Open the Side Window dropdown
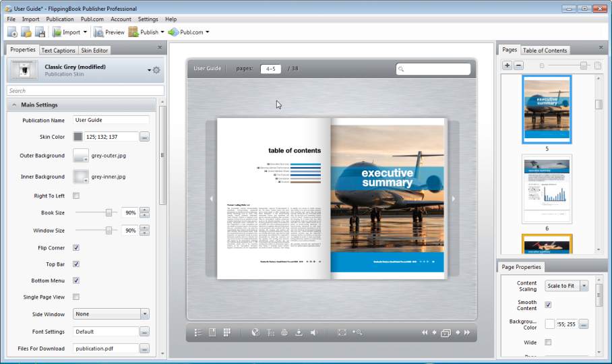The width and height of the screenshot is (612, 364). [144, 314]
